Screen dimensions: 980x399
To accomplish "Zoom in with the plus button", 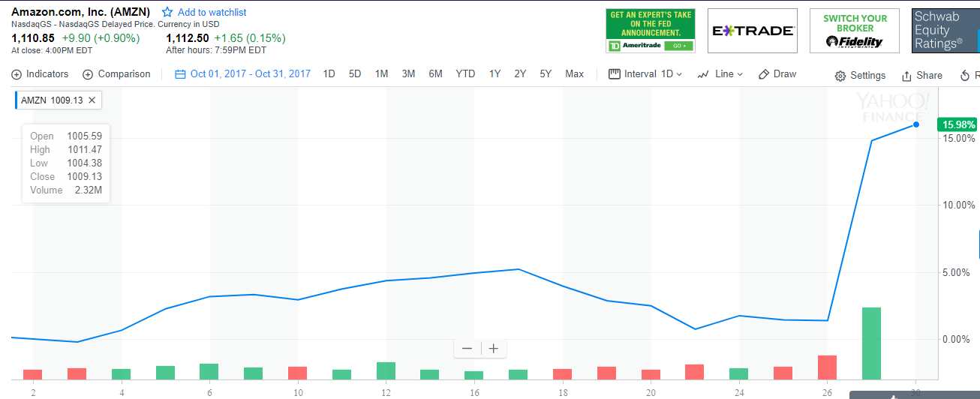I will (x=493, y=349).
